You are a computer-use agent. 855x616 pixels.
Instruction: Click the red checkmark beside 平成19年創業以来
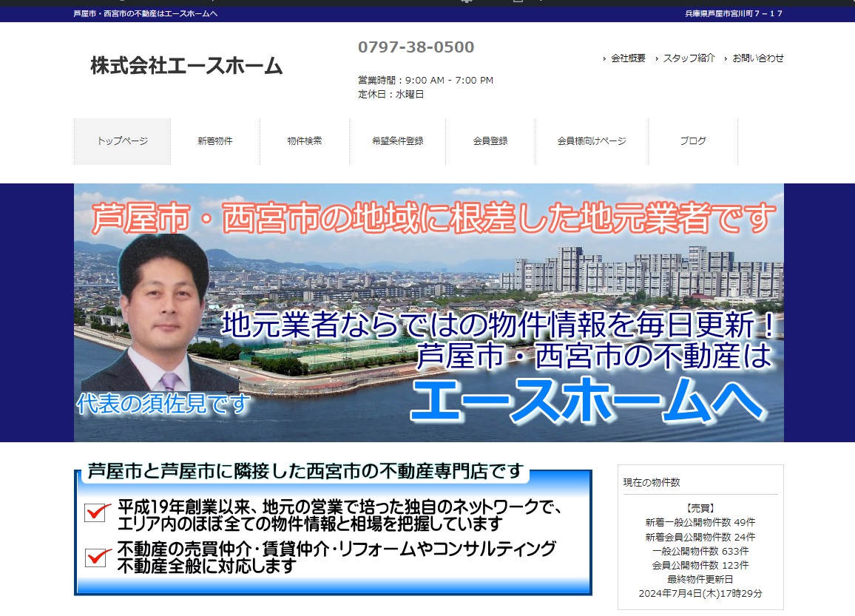pos(96,512)
